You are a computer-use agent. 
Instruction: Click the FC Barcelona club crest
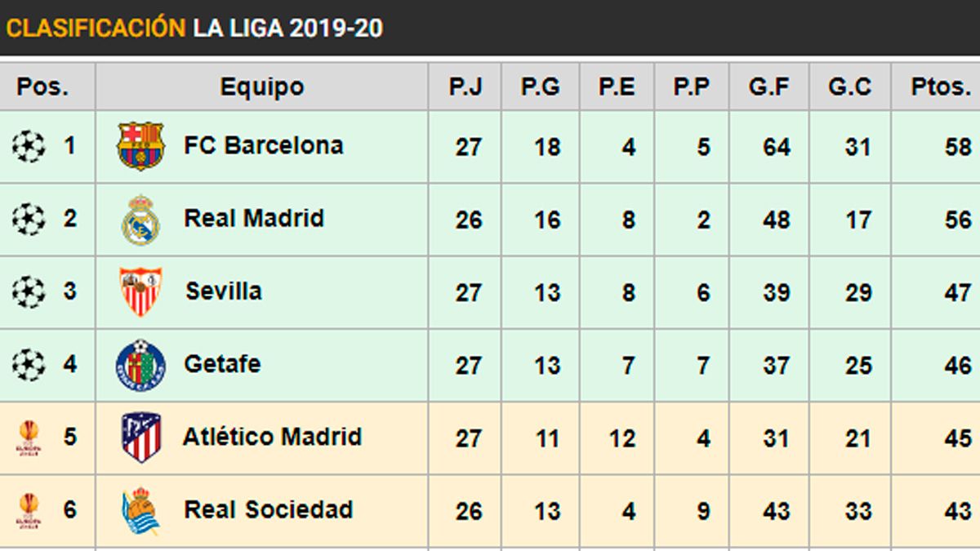pos(140,146)
